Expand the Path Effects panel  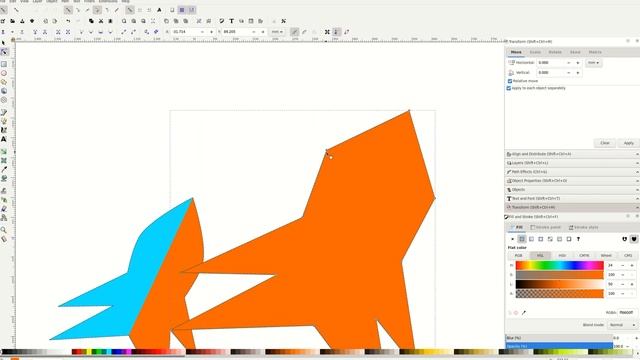(572, 172)
